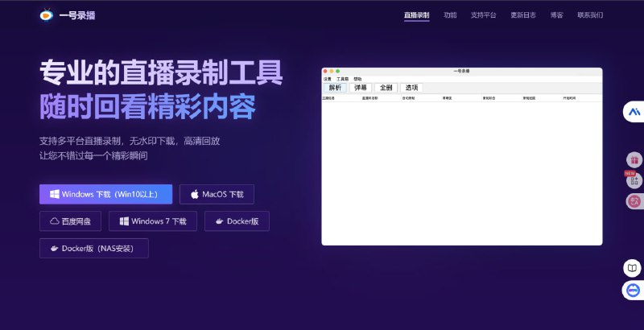
Task: Visit the 博客 navigation link
Action: coord(556,15)
